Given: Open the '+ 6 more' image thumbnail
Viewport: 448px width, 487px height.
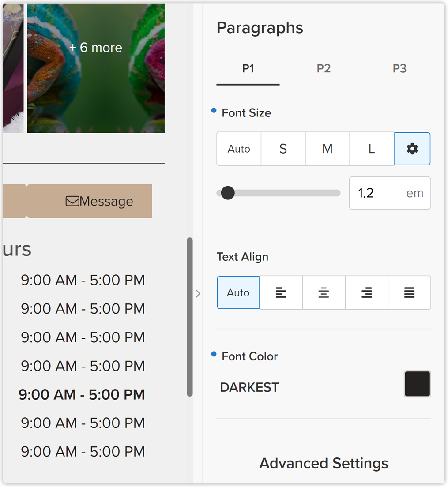Looking at the screenshot, I should (96, 68).
